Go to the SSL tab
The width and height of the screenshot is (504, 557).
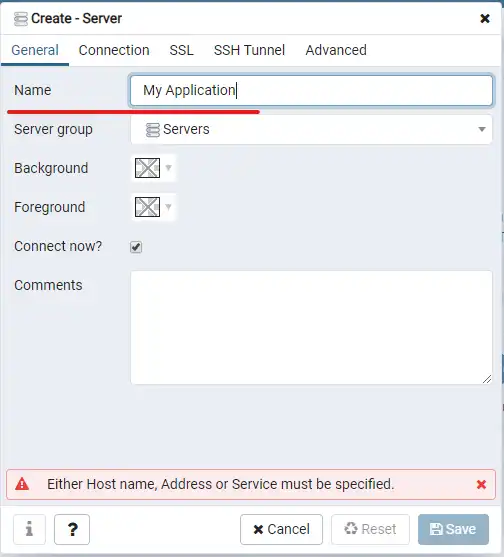pyautogui.click(x=181, y=50)
